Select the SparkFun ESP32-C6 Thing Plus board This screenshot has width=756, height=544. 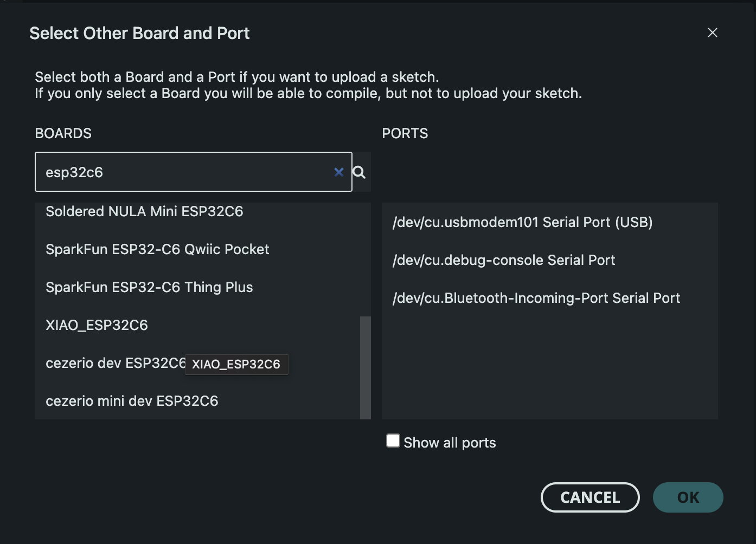(x=149, y=287)
